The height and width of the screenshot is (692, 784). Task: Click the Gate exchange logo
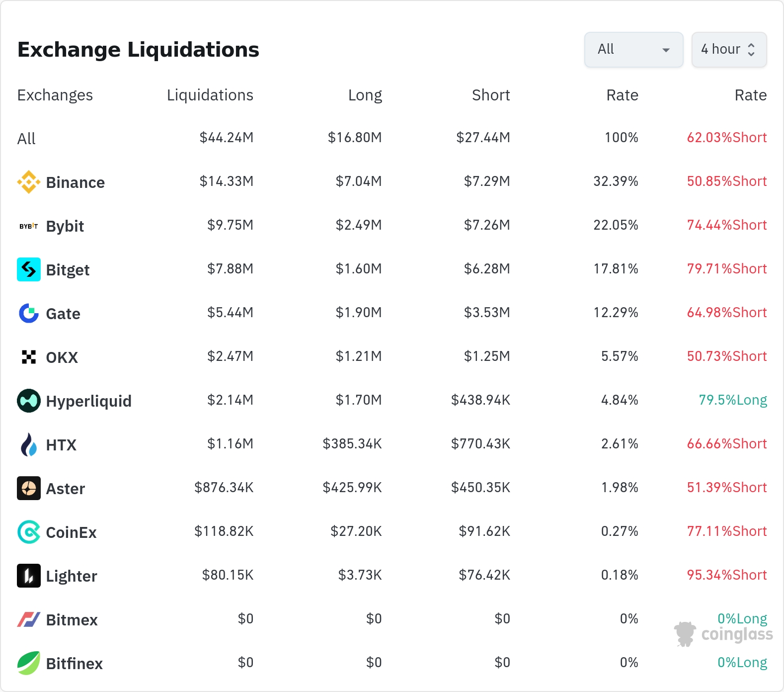(29, 313)
